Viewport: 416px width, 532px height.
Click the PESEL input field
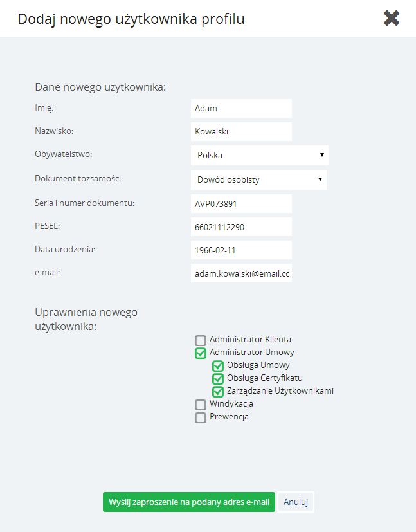(x=241, y=227)
